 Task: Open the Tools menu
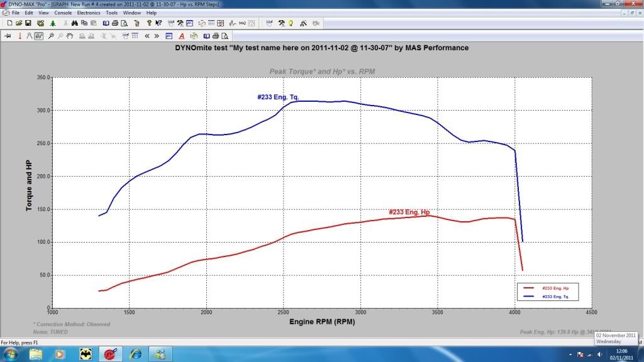tap(112, 13)
